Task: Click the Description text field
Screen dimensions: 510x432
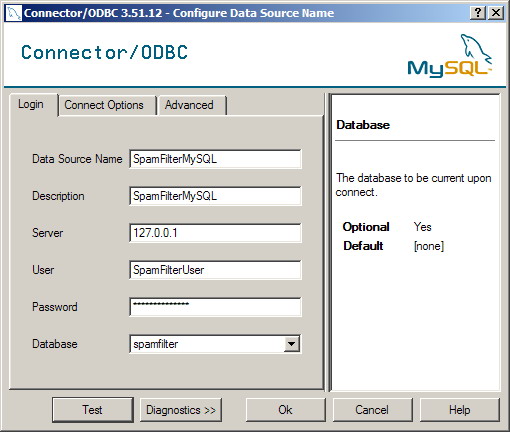Action: (215, 196)
